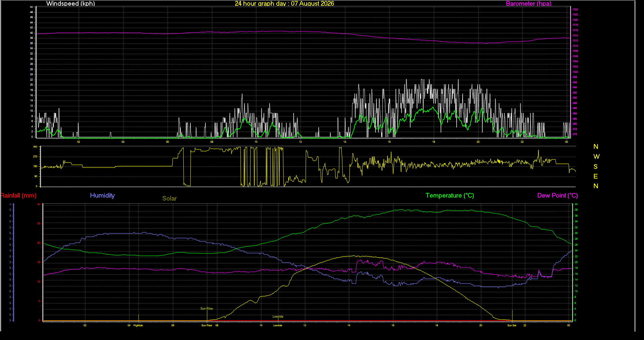Click the 'Hightide' marker label on the time axis
This screenshot has height=340, width=644.
pos(138,325)
